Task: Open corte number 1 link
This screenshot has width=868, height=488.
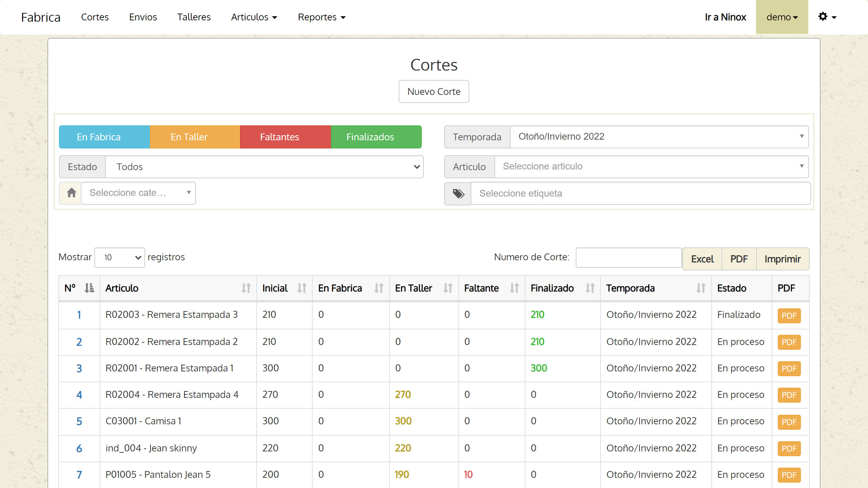Action: (79, 315)
